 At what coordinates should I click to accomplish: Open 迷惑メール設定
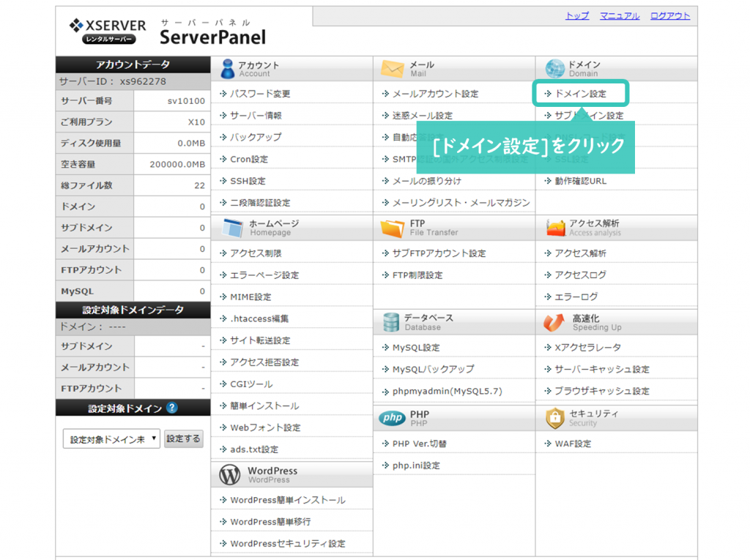423,116
